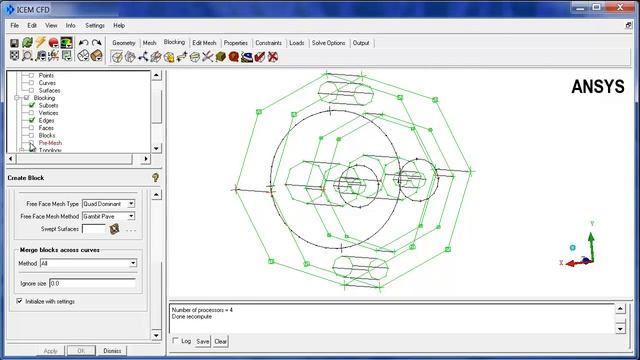
Task: Select the Split Block tool icon
Action: pos(130,57)
